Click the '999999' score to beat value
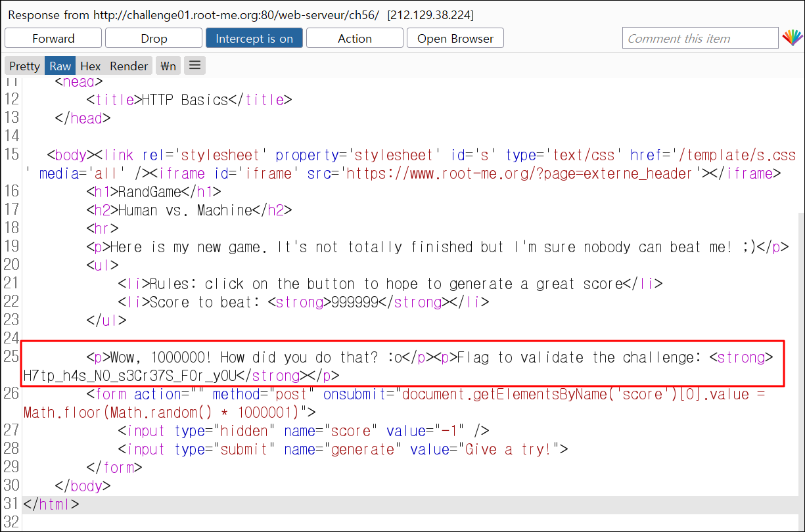The width and height of the screenshot is (805, 532). [x=354, y=302]
